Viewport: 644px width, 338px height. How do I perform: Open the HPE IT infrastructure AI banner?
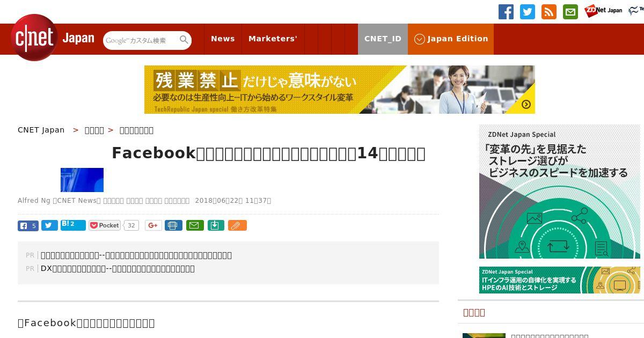click(x=560, y=280)
